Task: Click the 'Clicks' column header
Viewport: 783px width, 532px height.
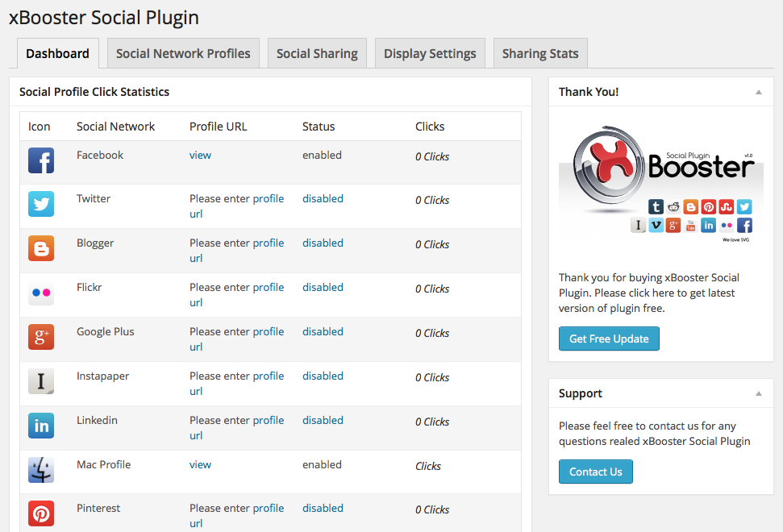Action: point(430,127)
